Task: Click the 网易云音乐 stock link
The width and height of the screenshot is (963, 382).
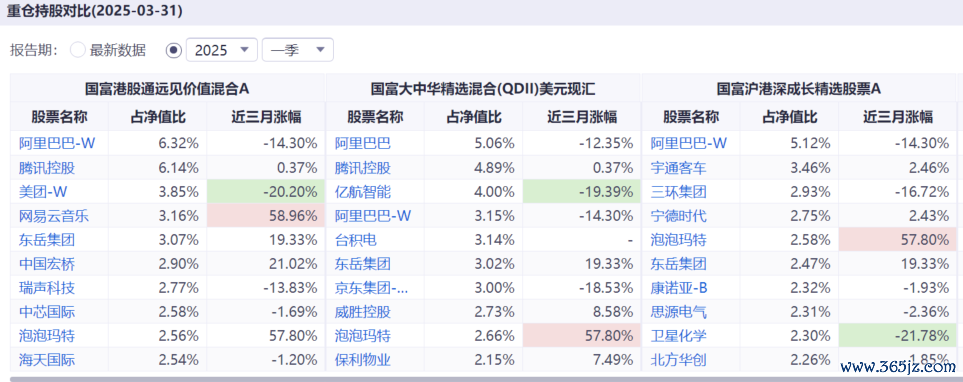Action: tap(54, 216)
